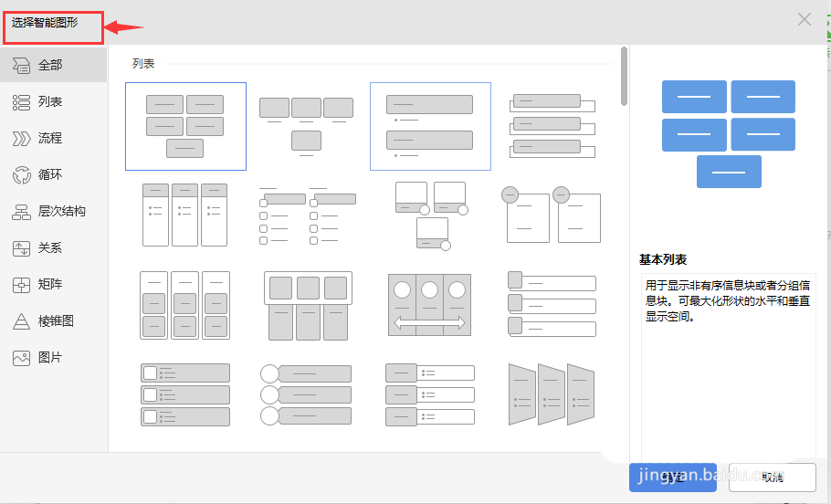Select the two-column checkbox list layout
The image size is (831, 504).
pos(308,215)
